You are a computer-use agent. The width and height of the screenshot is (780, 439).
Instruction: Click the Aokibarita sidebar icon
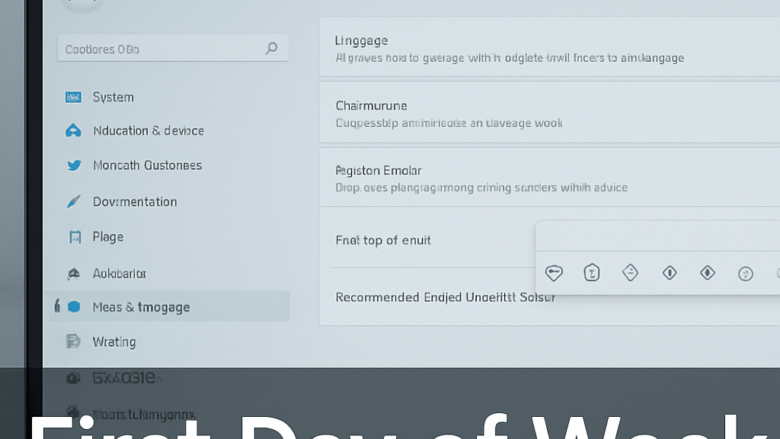74,273
